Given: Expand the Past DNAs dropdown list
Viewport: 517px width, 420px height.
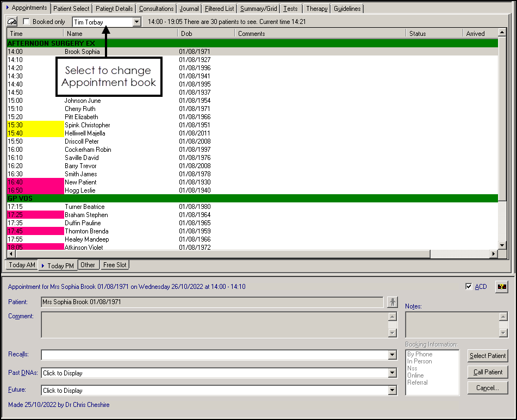Looking at the screenshot, I should click(393, 373).
